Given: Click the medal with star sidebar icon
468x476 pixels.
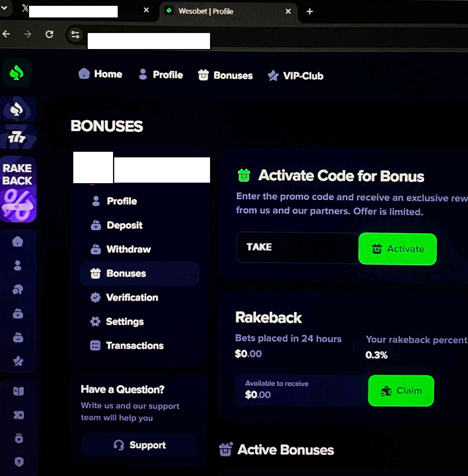Looking at the screenshot, I should (x=19, y=438).
